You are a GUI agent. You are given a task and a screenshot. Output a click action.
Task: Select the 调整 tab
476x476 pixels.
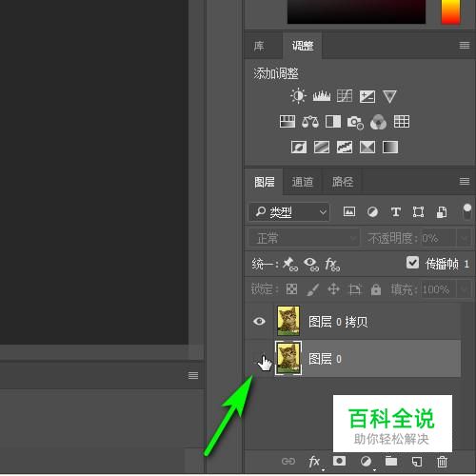coord(303,46)
